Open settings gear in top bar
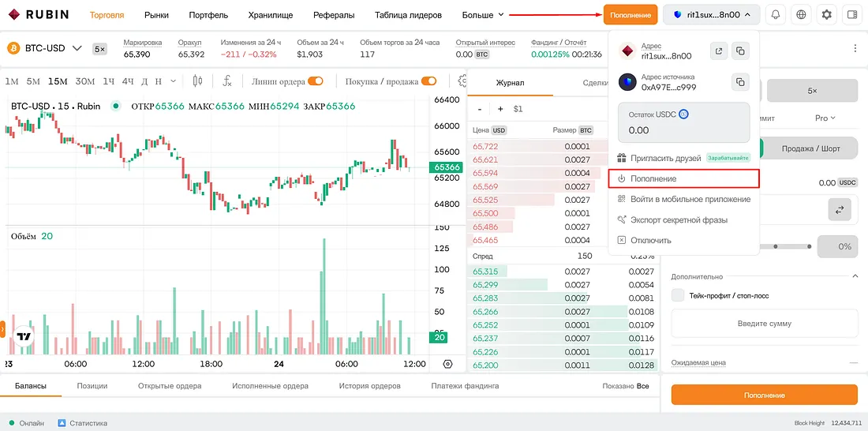Image resolution: width=868 pixels, height=431 pixels. (826, 15)
